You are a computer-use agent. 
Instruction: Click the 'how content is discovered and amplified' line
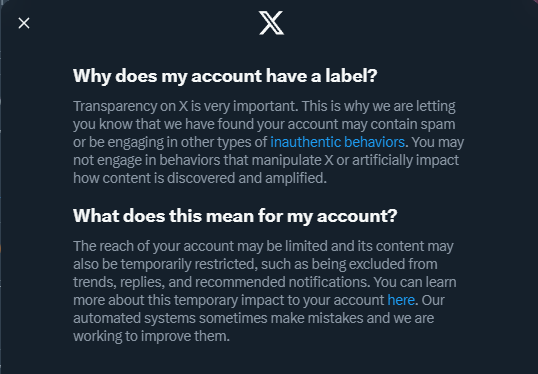(200, 178)
